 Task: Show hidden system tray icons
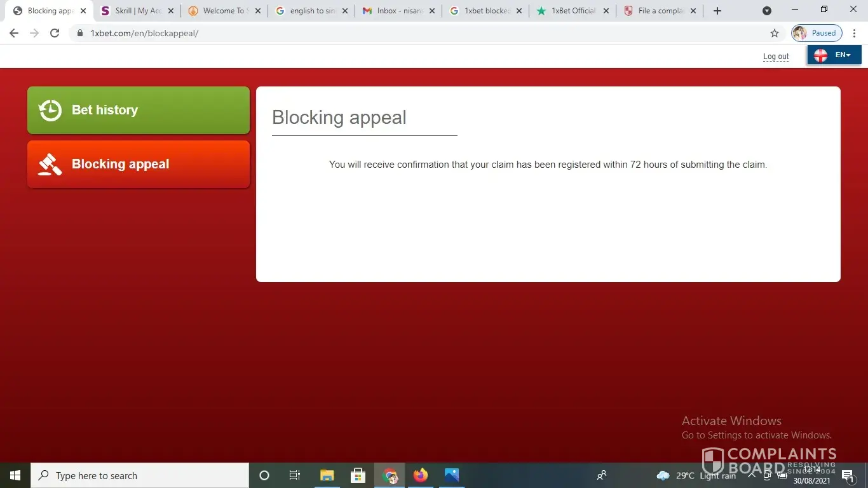pos(751,475)
